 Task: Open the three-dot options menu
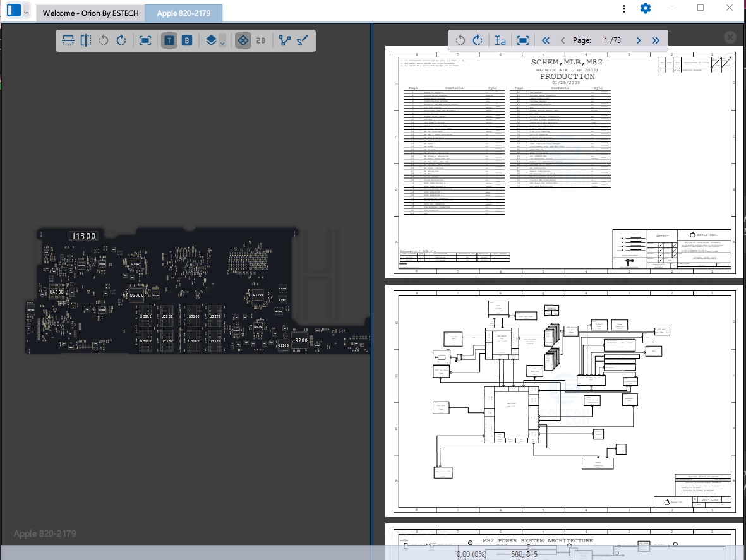coord(623,9)
